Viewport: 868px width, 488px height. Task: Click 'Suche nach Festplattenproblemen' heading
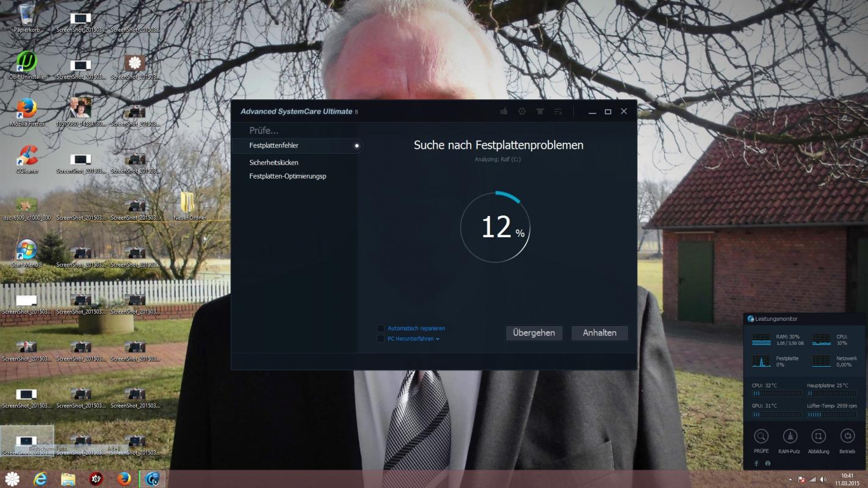tap(499, 145)
